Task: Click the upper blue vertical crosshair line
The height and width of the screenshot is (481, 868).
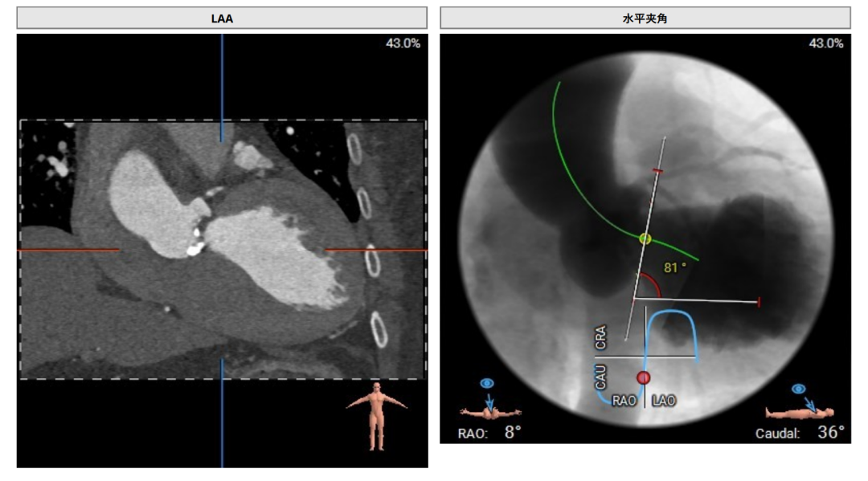Action: pos(222,88)
